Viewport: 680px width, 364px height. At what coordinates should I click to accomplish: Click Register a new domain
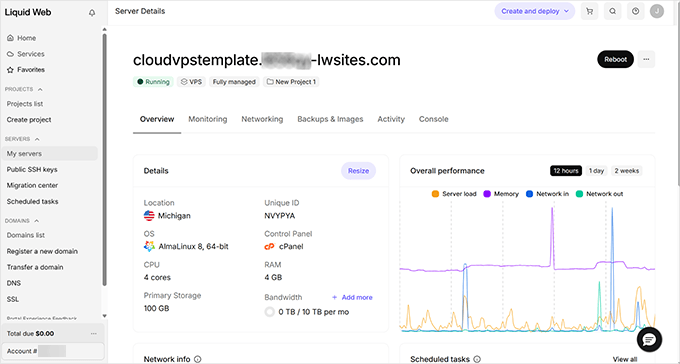42,251
